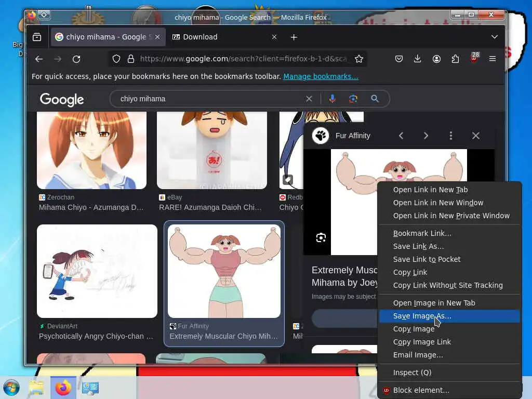This screenshot has height=399, width=532.
Task: Open the Extensions puzzle icon
Action: 455,59
